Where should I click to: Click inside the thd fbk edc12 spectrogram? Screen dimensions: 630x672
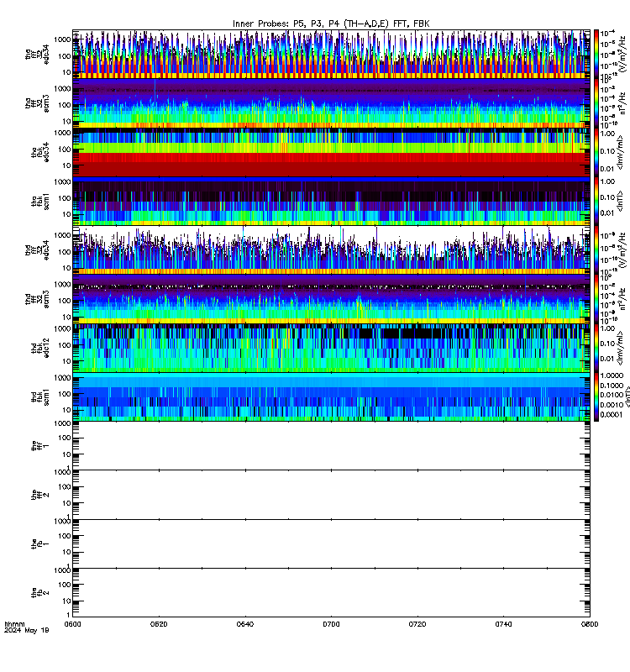click(331, 348)
